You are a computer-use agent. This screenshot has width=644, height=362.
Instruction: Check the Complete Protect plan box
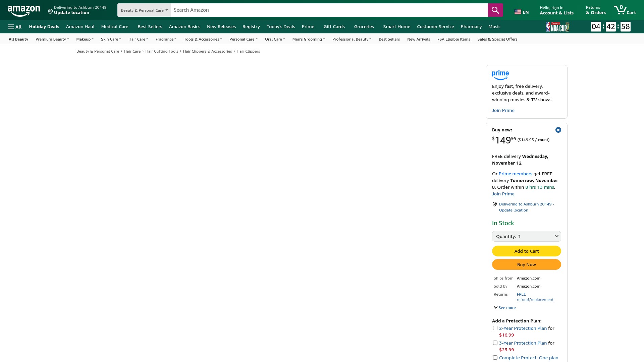tap(495, 358)
